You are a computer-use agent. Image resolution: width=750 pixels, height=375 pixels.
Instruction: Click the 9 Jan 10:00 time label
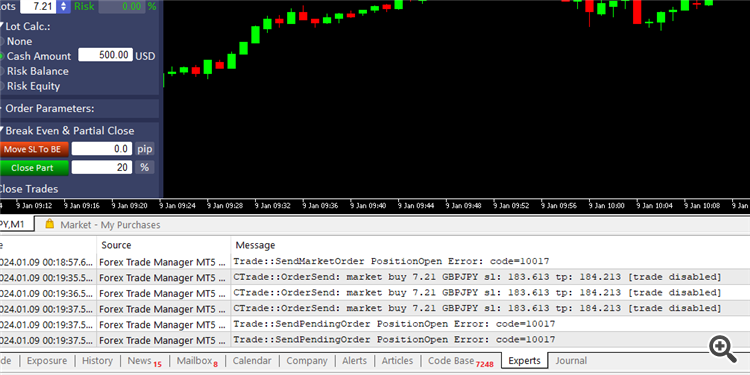[x=607, y=206]
